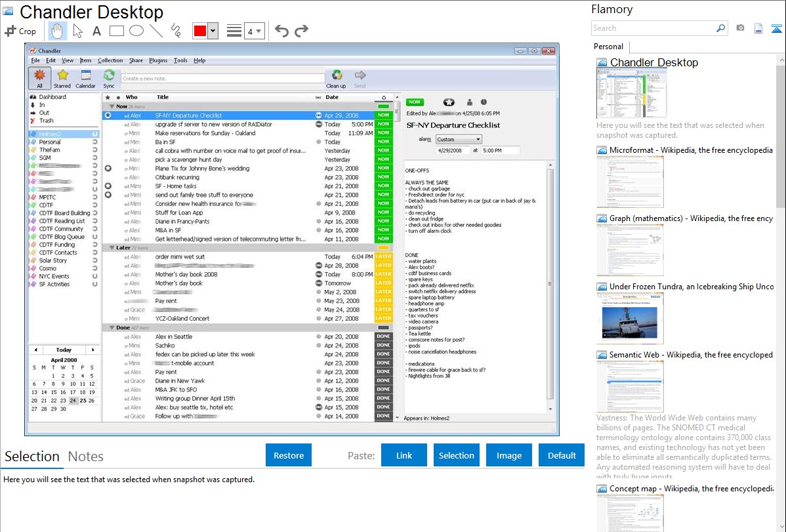Select the red color swatch

tap(200, 31)
